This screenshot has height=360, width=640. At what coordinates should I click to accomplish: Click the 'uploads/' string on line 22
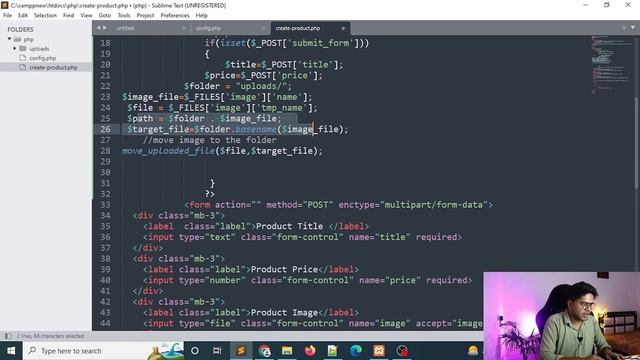click(261, 86)
